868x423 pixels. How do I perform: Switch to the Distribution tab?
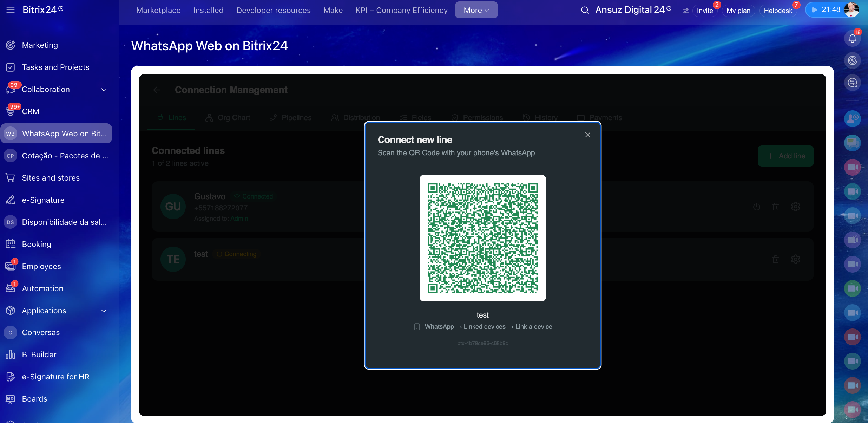click(355, 118)
